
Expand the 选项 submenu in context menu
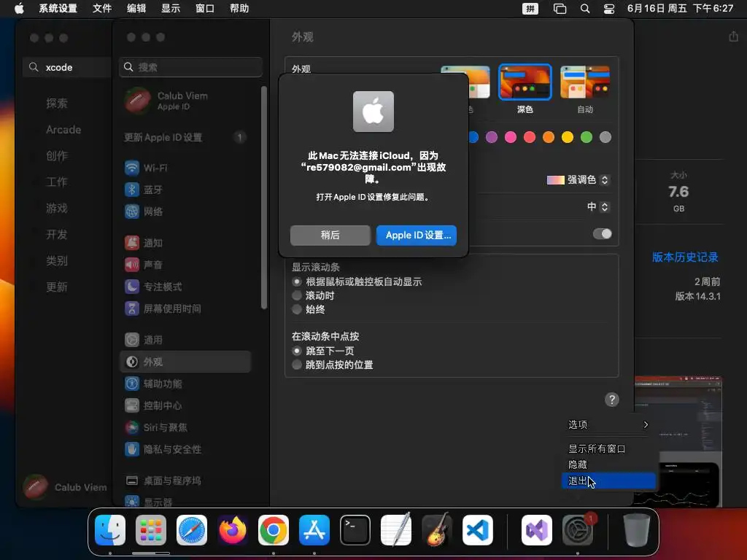(x=608, y=424)
